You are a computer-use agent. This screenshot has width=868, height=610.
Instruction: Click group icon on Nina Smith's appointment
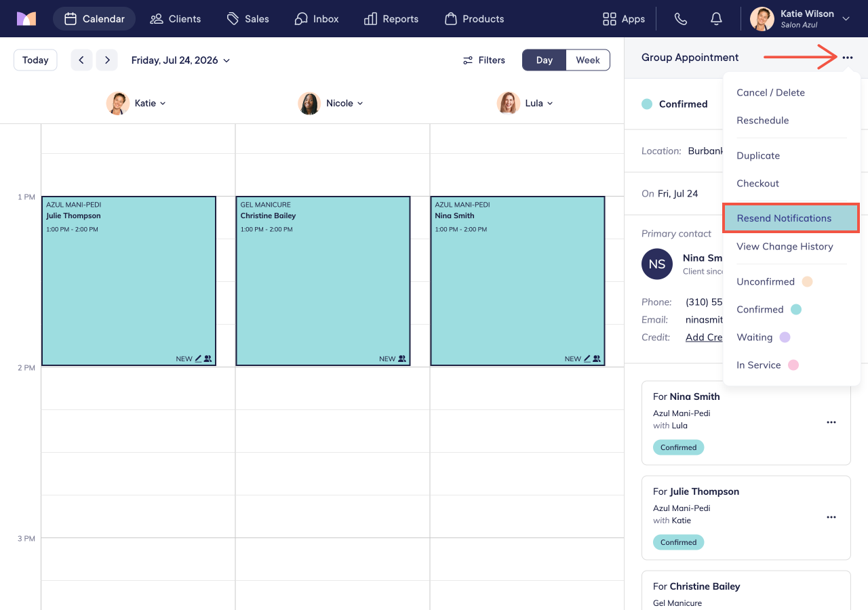[596, 359]
